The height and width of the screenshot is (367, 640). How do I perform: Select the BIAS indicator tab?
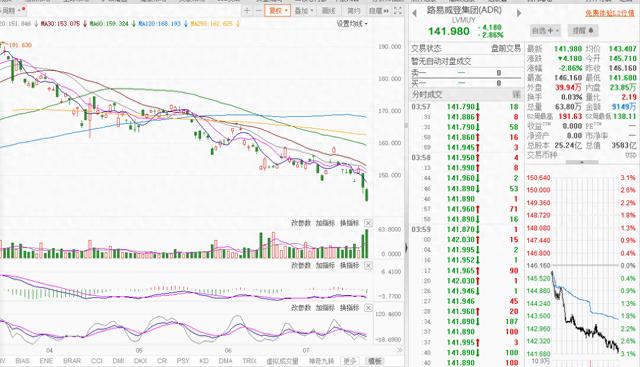coord(22,361)
